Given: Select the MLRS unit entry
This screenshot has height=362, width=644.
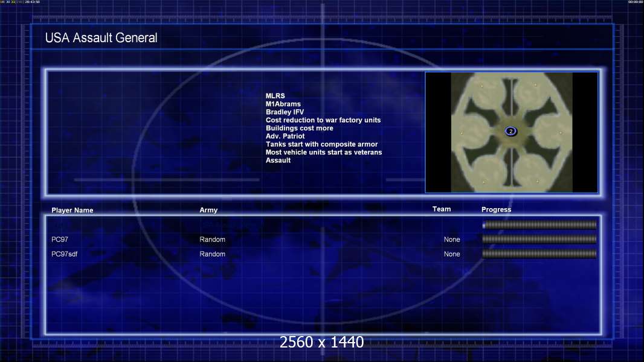Looking at the screenshot, I should point(275,96).
